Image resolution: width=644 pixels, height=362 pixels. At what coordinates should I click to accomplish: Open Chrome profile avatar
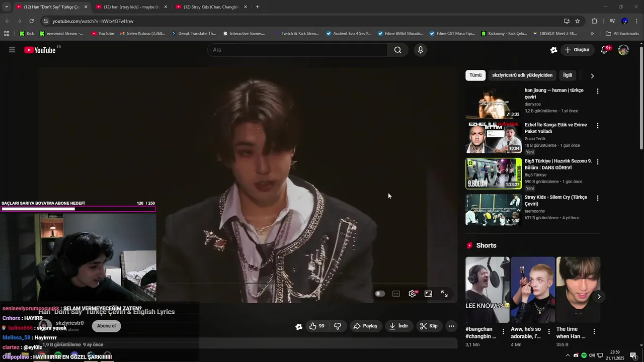[x=624, y=21]
